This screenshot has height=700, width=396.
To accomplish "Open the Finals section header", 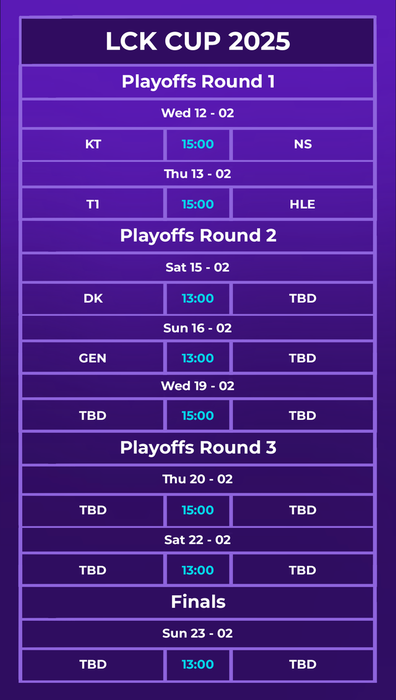I will (x=198, y=602).
